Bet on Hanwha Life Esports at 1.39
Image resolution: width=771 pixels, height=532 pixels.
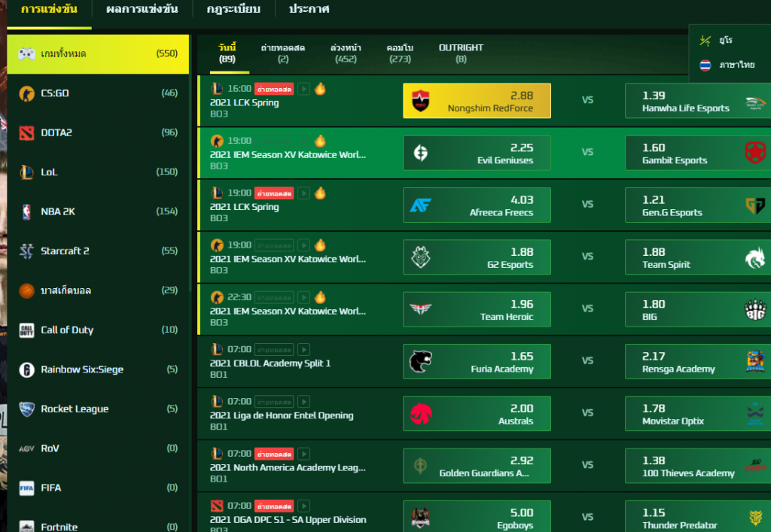pos(698,101)
